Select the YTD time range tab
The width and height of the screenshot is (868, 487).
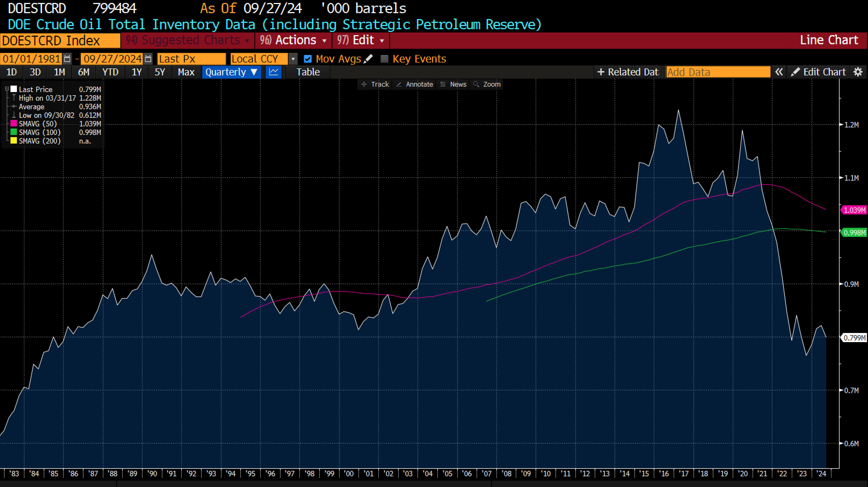point(110,72)
